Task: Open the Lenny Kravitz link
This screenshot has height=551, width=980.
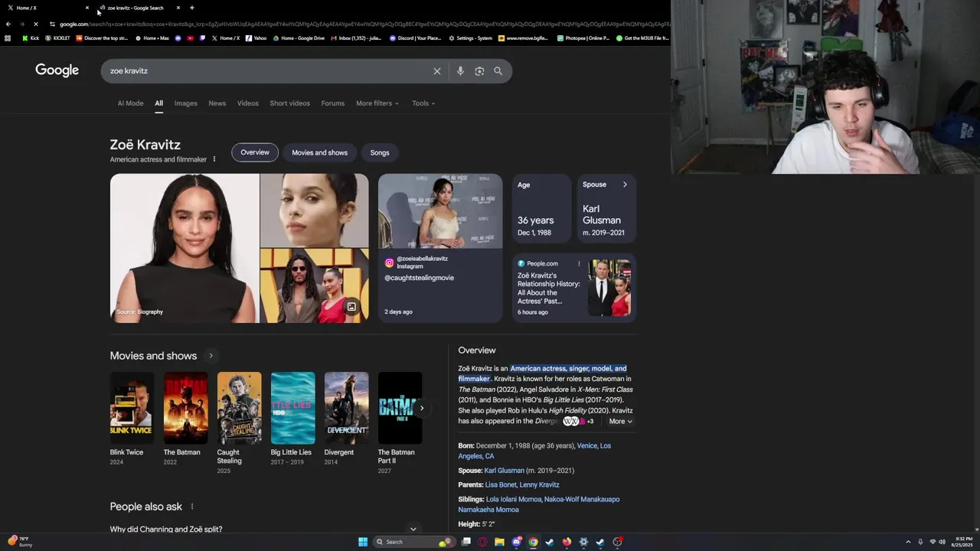Action: (x=540, y=485)
